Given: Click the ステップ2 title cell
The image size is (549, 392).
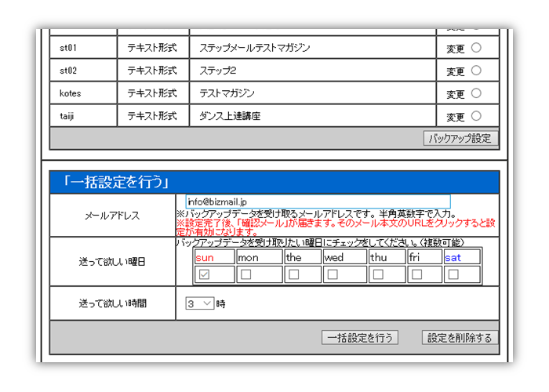Looking at the screenshot, I should point(313,71).
